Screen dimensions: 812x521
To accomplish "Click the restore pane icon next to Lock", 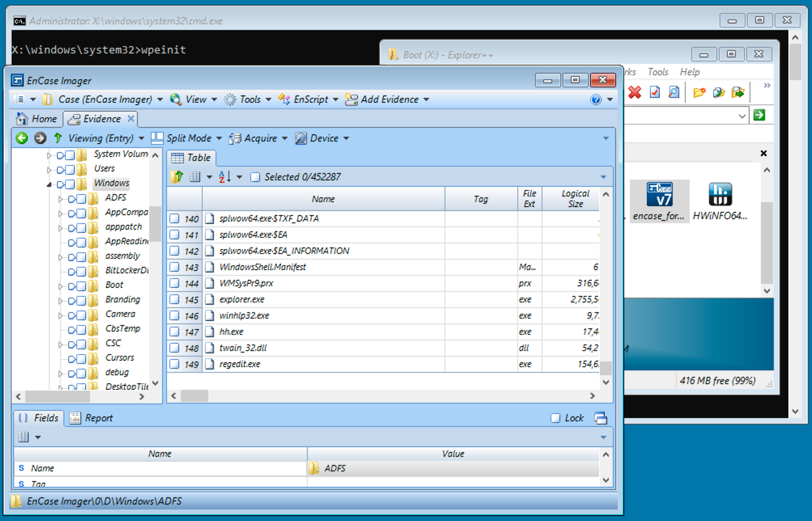I will coord(600,418).
